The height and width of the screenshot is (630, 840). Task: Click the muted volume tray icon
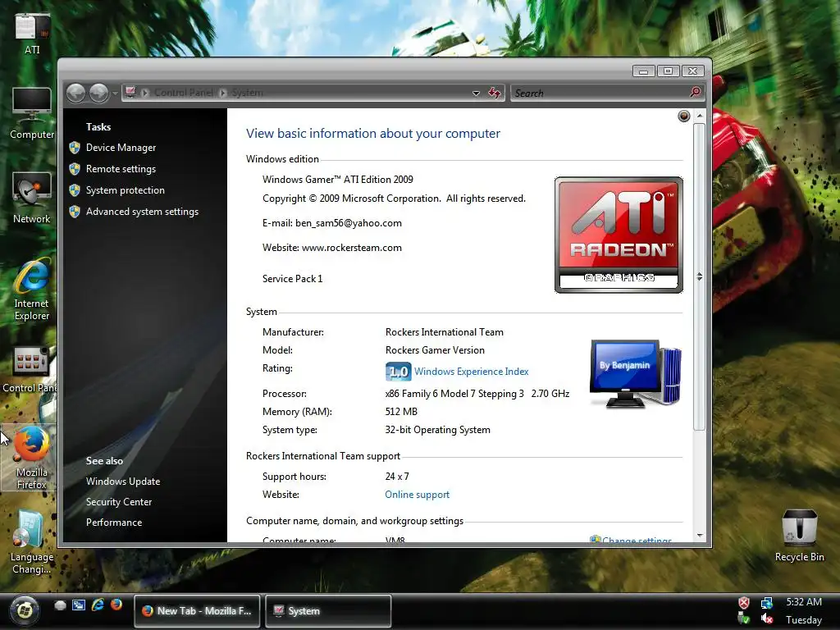coord(767,619)
